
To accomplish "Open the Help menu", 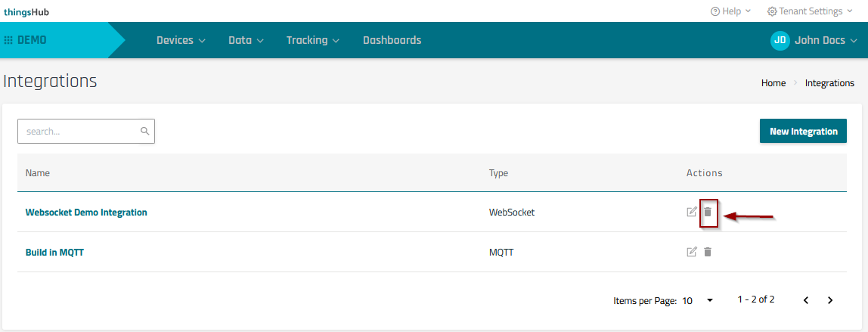I will pyautogui.click(x=730, y=11).
